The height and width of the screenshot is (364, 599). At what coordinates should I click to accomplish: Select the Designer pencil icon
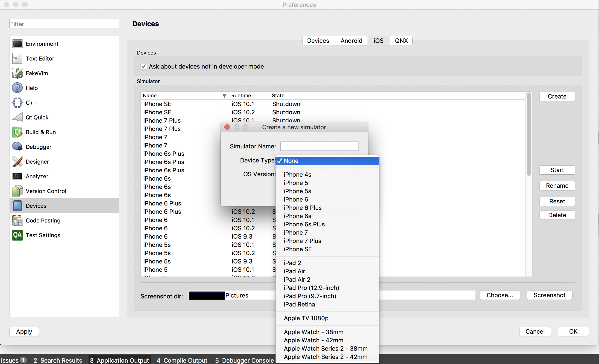click(17, 162)
